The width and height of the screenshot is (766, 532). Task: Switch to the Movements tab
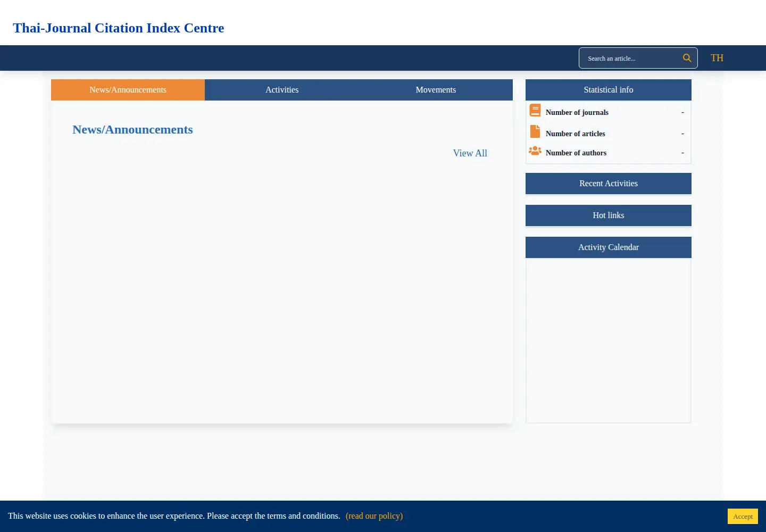[x=436, y=90]
